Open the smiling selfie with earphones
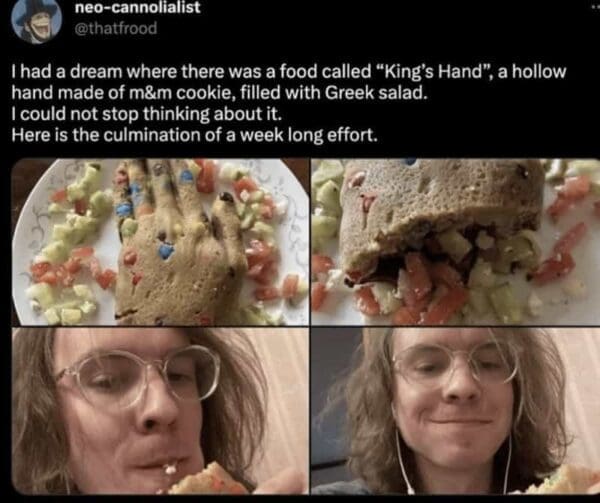Image resolution: width=600 pixels, height=503 pixels. 455,411
